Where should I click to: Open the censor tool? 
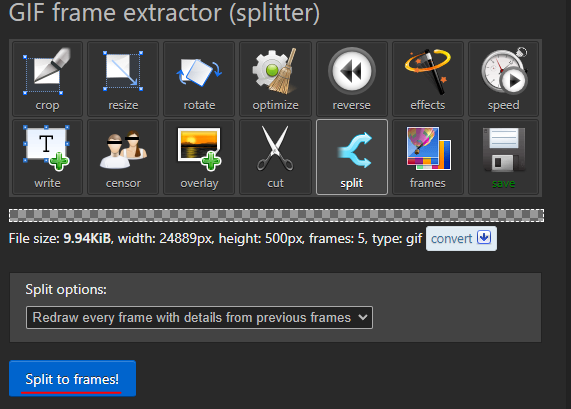click(x=123, y=157)
